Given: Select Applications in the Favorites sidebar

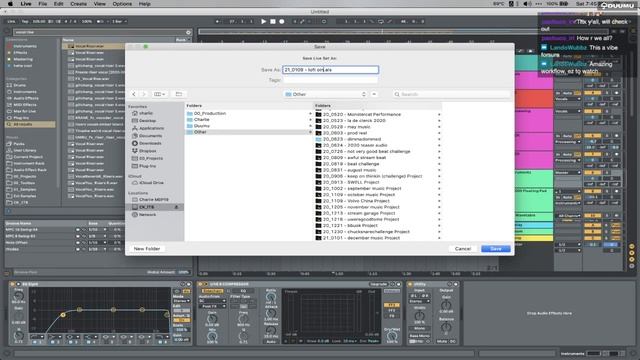Looking at the screenshot, I should (151, 128).
